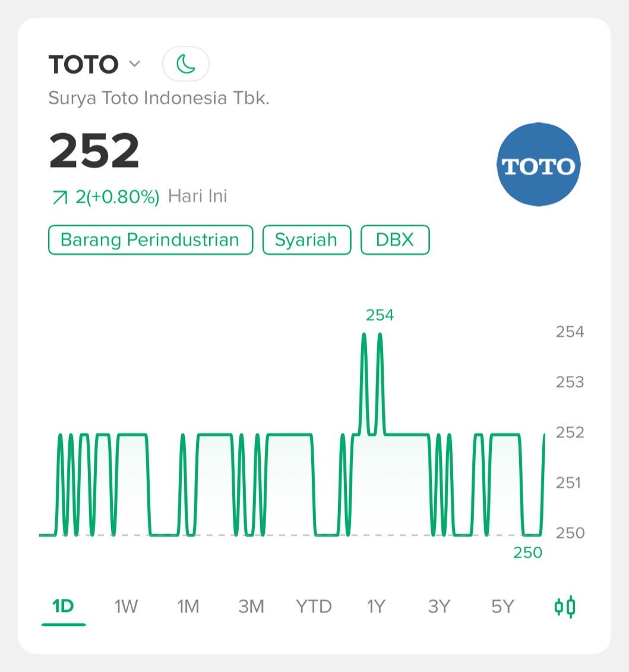Select the 1W timeframe tab
The width and height of the screenshot is (629, 672).
coord(126,607)
